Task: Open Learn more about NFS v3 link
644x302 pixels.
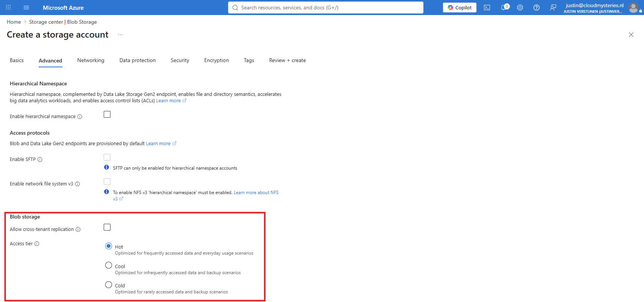Action: click(x=256, y=193)
